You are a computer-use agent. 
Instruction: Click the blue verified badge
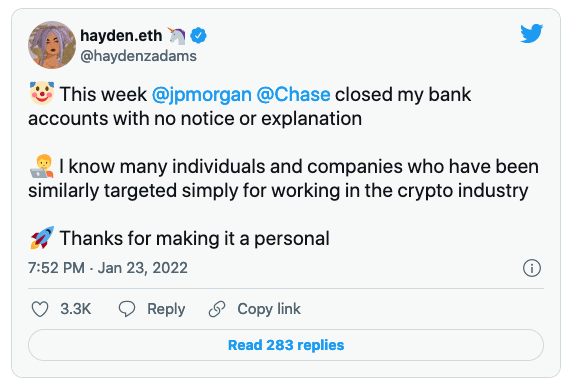point(198,36)
